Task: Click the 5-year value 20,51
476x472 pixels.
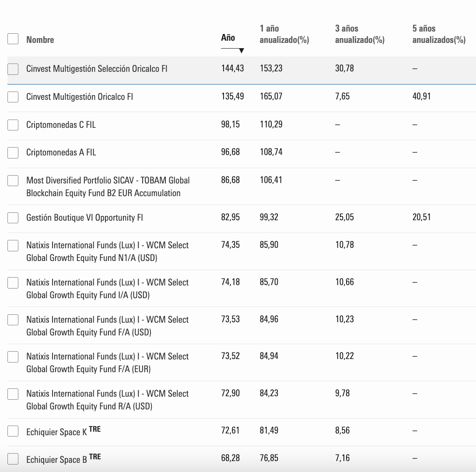Action: (x=421, y=217)
